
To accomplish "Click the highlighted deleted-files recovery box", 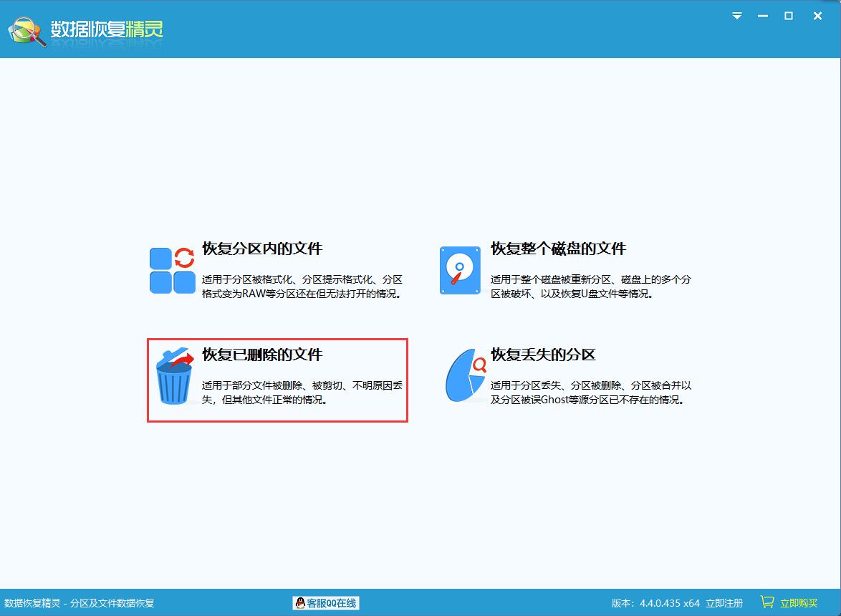I will [278, 380].
